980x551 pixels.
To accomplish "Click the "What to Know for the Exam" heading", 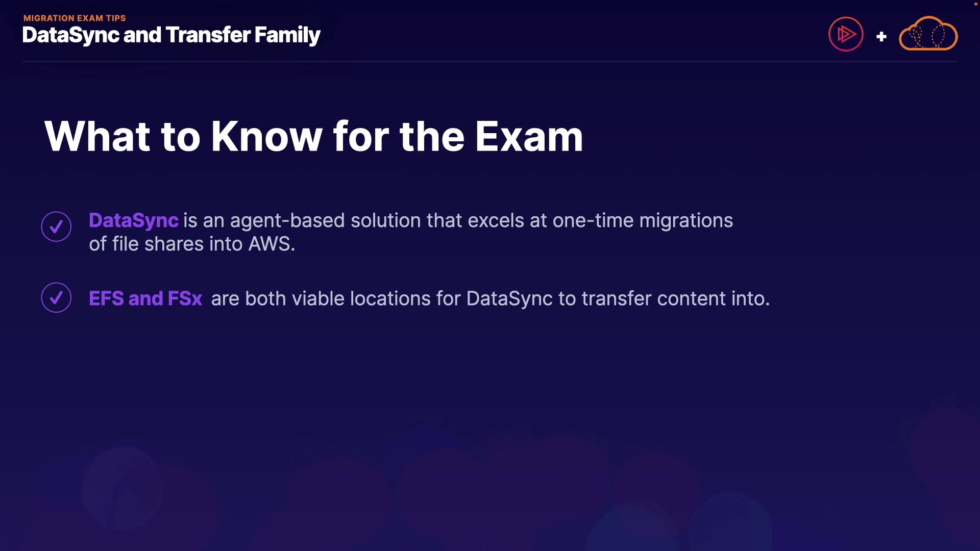I will (313, 136).
